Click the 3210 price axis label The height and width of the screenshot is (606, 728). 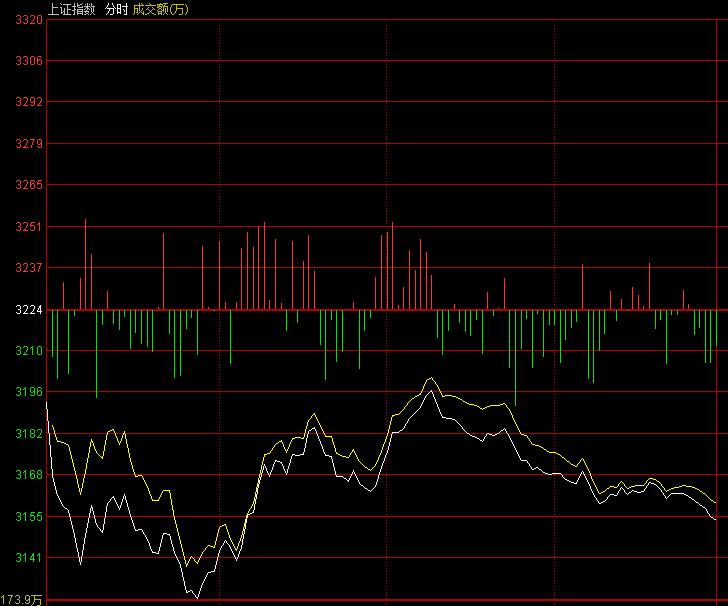click(x=29, y=351)
